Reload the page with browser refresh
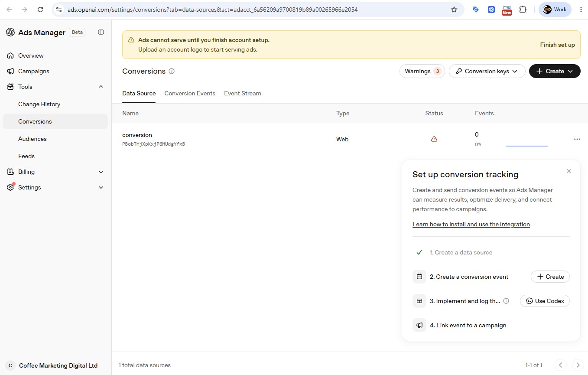The width and height of the screenshot is (588, 375). [x=40, y=10]
